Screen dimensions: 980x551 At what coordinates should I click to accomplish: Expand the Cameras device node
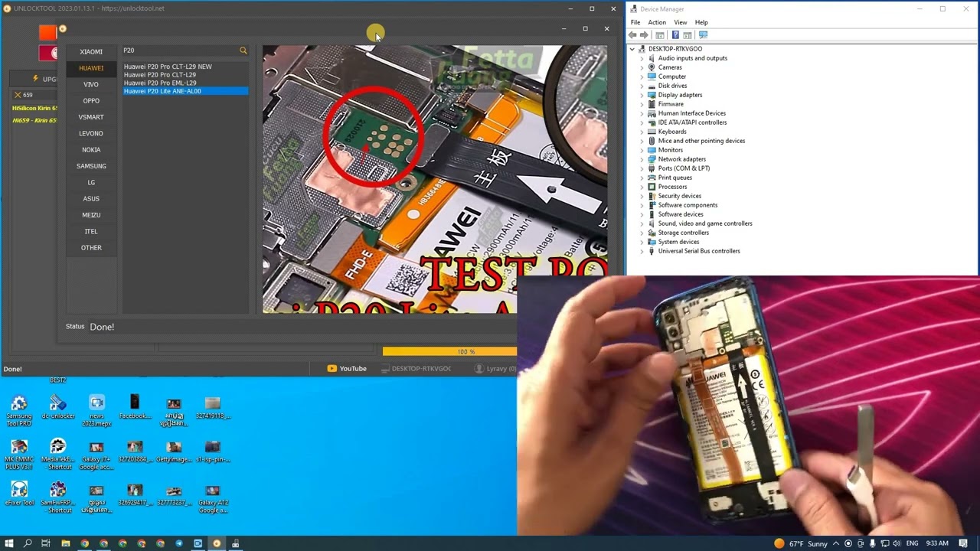coord(642,67)
